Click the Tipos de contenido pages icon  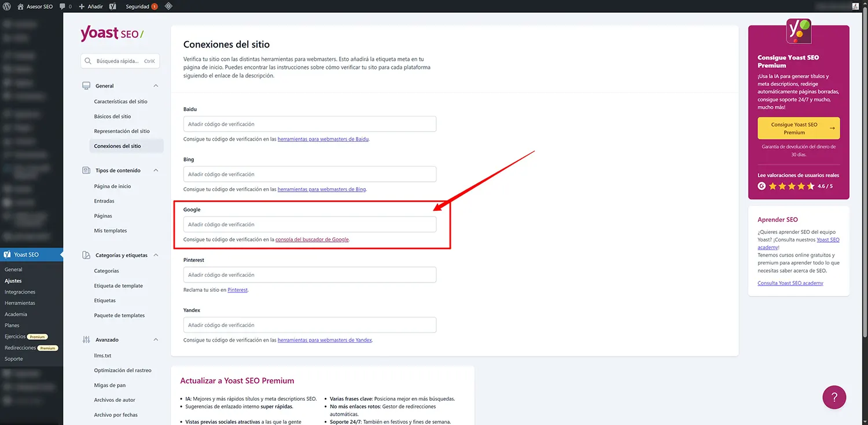(x=85, y=170)
